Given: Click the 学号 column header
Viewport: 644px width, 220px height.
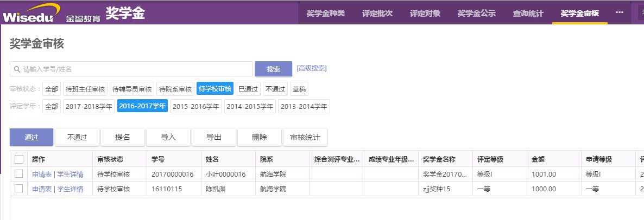Looking at the screenshot, I should tap(174, 159).
